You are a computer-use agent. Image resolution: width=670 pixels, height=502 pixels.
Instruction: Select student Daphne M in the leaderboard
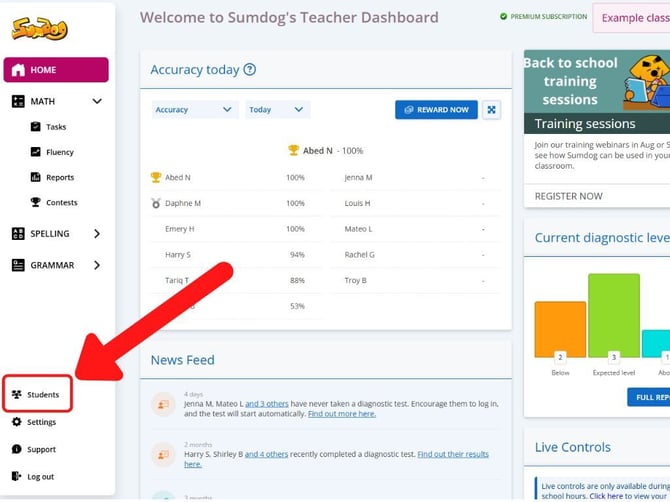[x=183, y=203]
